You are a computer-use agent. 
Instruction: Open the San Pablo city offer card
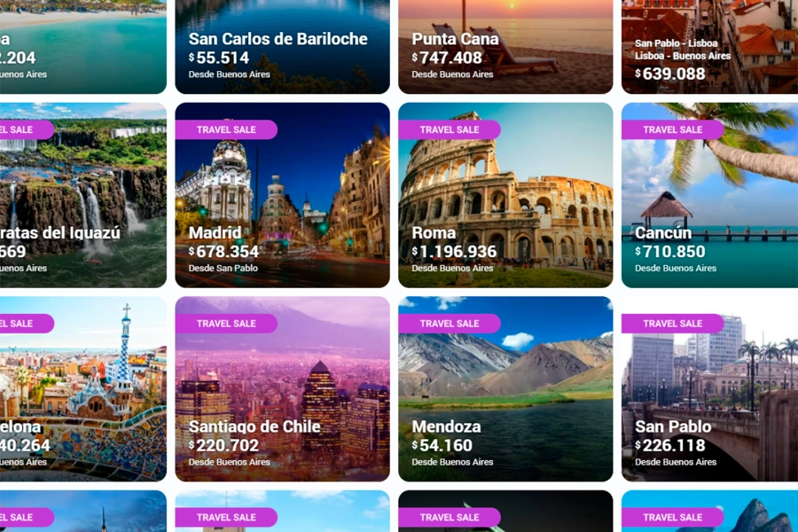coord(709,389)
